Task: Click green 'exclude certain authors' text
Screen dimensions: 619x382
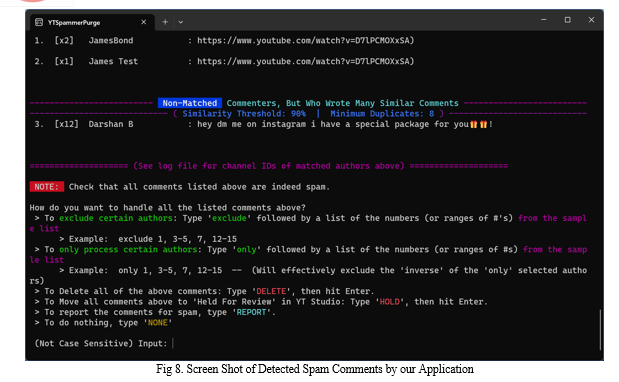Action: pyautogui.click(x=116, y=218)
